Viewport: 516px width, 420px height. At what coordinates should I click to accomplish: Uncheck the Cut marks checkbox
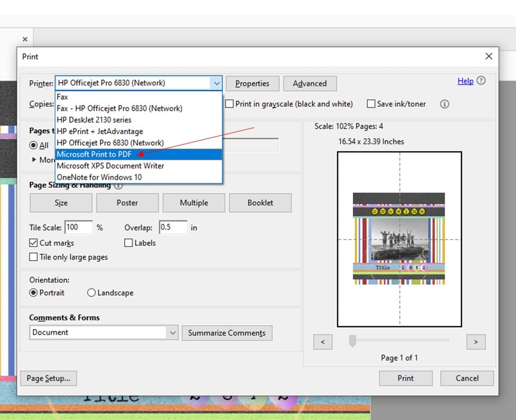click(33, 243)
